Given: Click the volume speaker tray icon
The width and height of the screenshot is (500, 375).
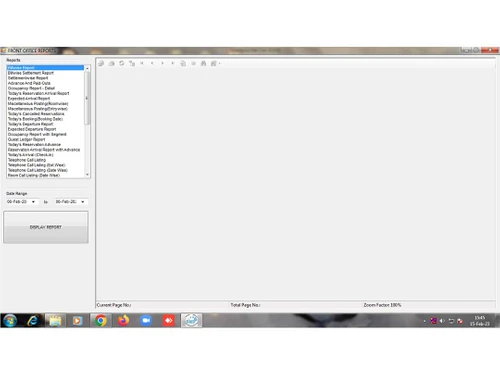Looking at the screenshot, I should pos(442,321).
